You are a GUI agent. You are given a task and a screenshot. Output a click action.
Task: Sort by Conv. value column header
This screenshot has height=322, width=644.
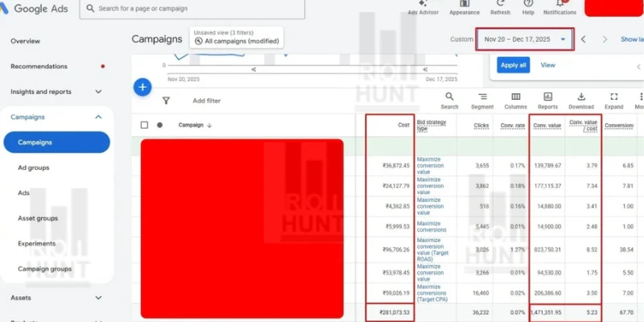547,126
